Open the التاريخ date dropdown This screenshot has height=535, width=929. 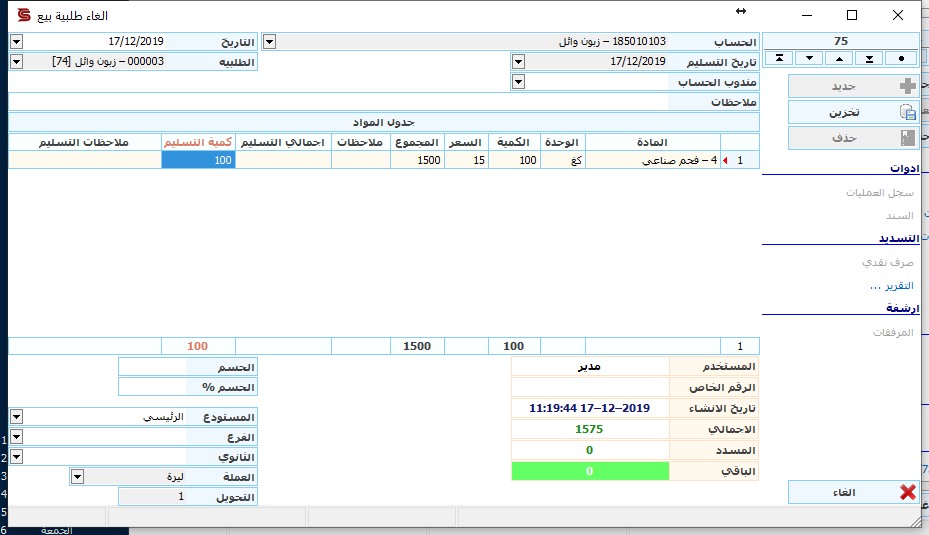coord(17,41)
